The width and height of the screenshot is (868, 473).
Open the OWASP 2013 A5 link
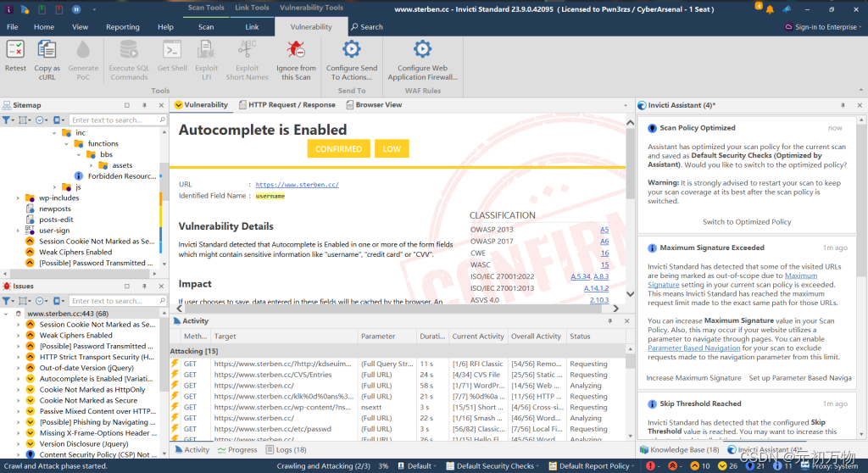pos(604,230)
